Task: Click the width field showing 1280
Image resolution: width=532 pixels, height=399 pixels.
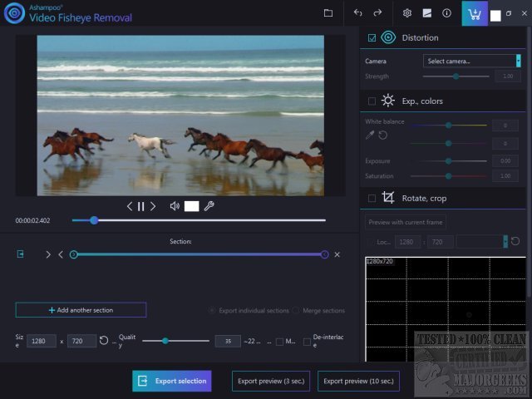Action: click(x=42, y=341)
